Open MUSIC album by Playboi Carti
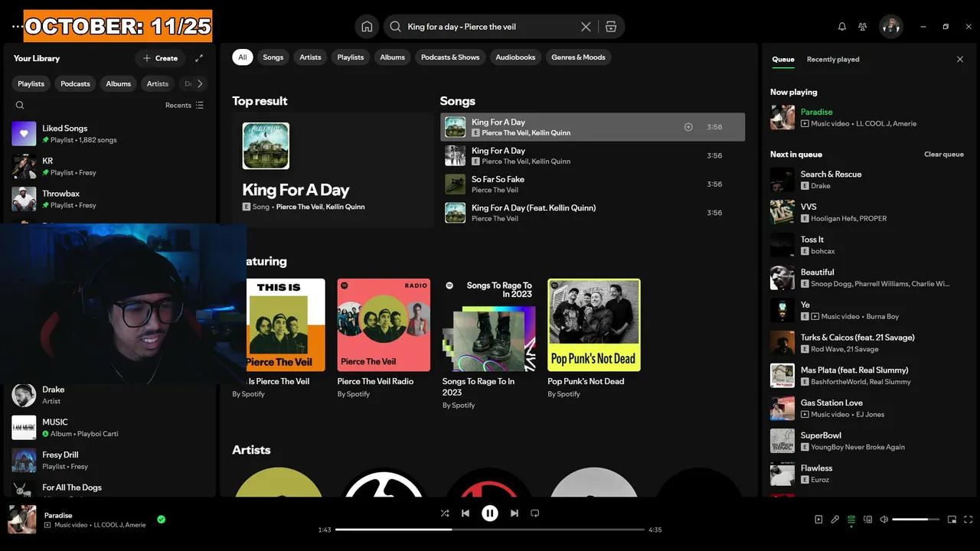This screenshot has width=980, height=551. click(109, 428)
